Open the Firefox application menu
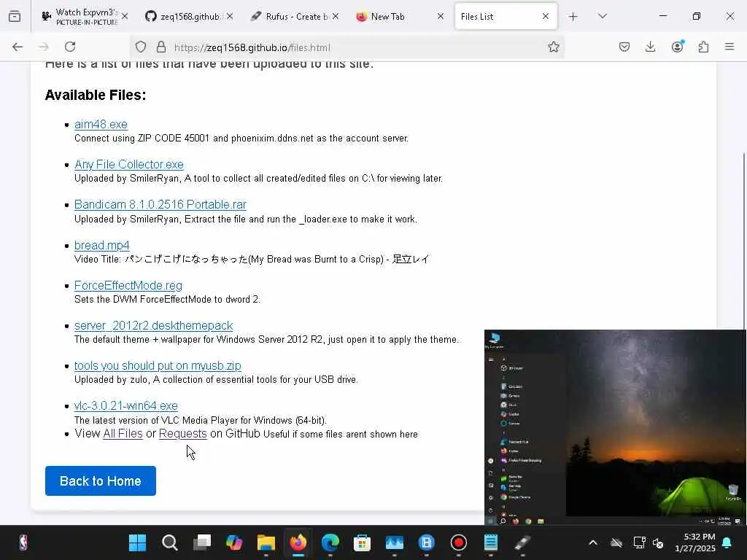The width and height of the screenshot is (747, 560). click(x=729, y=47)
